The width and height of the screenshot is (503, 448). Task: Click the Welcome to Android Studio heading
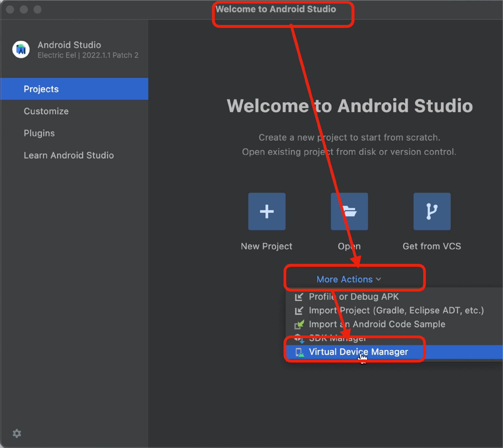[350, 106]
